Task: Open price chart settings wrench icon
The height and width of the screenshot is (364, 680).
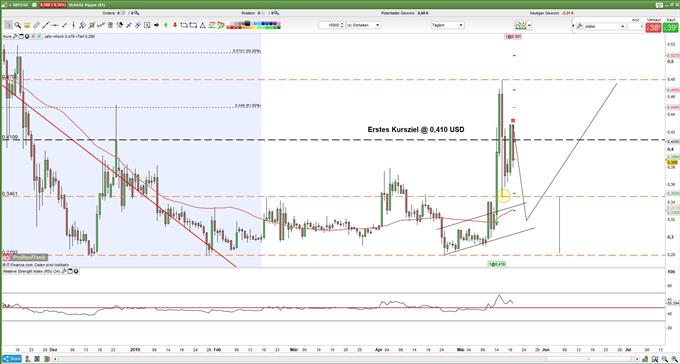Action: coord(16,36)
